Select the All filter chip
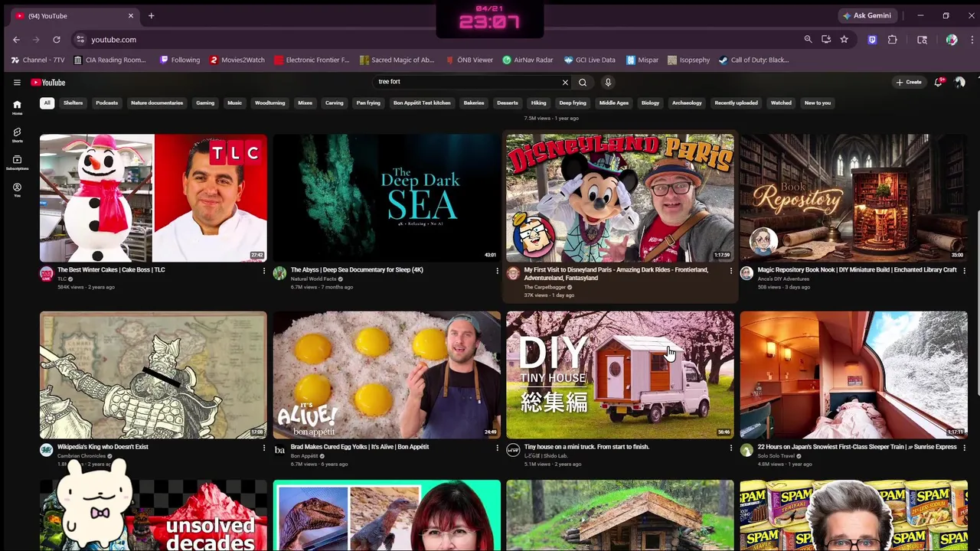 [47, 103]
